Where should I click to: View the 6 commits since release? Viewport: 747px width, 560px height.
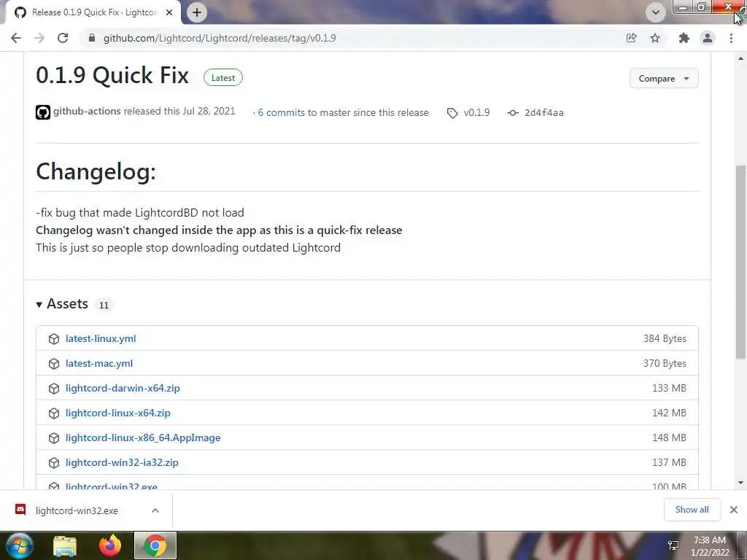tap(281, 113)
